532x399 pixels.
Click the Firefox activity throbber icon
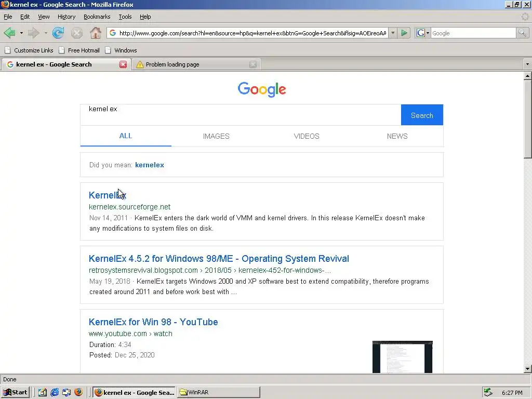(x=525, y=17)
